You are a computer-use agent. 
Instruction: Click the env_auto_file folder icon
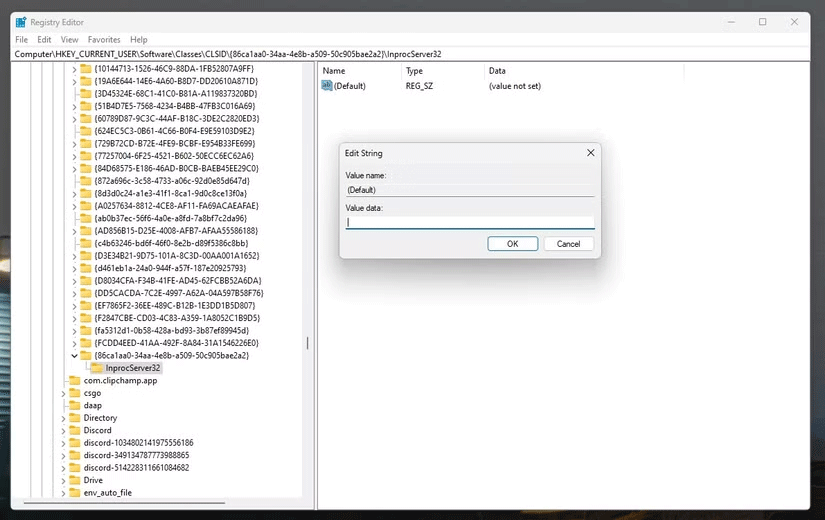(x=75, y=493)
